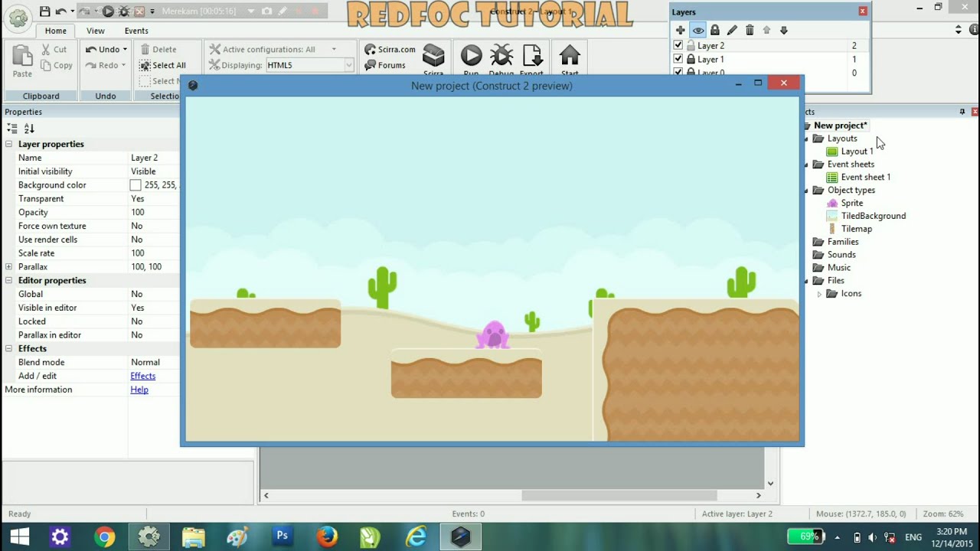Add a new layer with plus icon
Image resolution: width=980 pixels, height=551 pixels.
point(680,30)
